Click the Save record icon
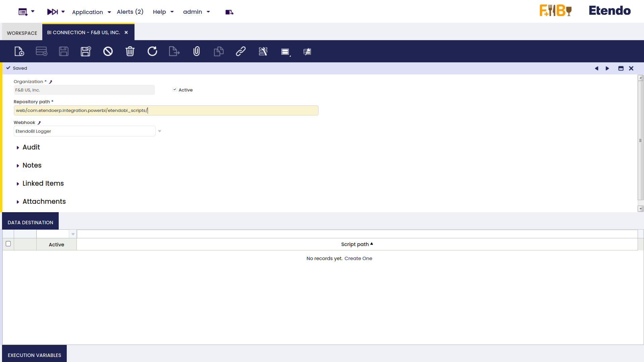644x362 pixels. tap(64, 51)
